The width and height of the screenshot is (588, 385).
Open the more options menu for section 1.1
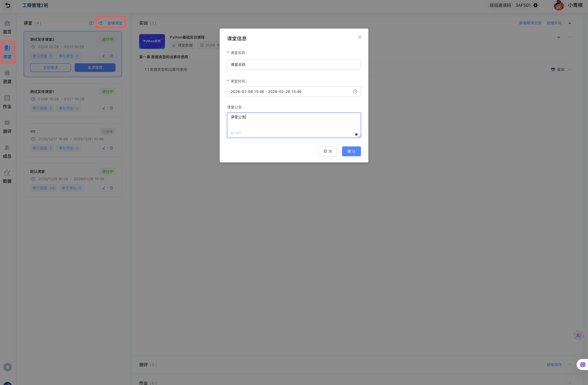[x=570, y=69]
